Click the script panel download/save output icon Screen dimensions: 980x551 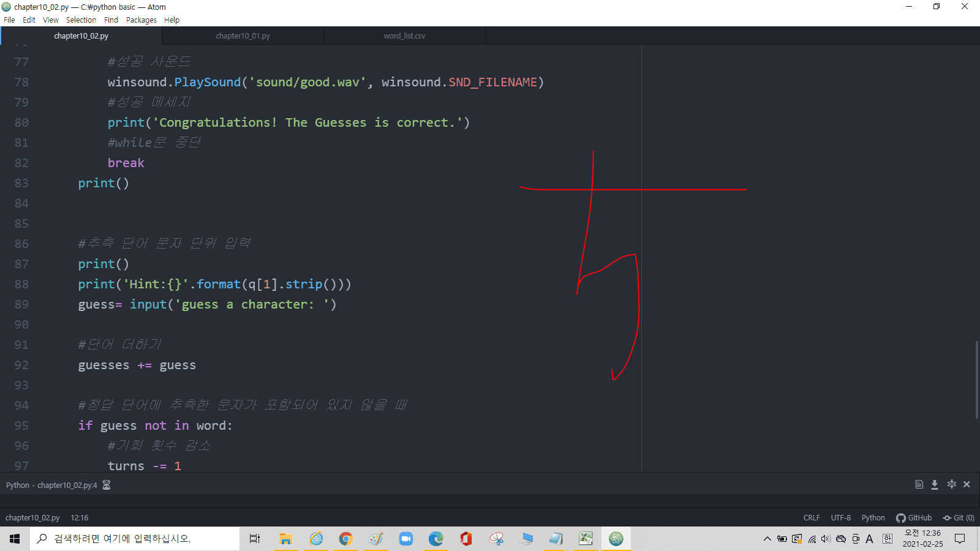935,485
